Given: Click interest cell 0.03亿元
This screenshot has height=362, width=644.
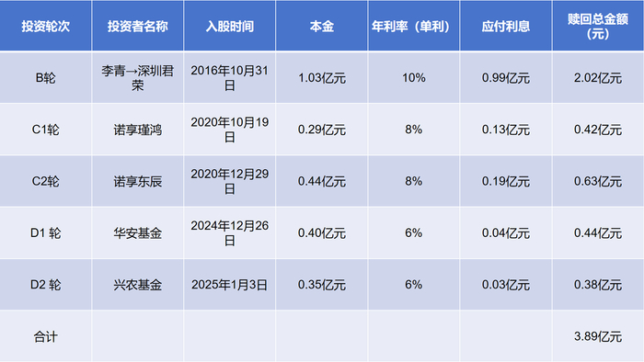Looking at the screenshot, I should point(506,285).
